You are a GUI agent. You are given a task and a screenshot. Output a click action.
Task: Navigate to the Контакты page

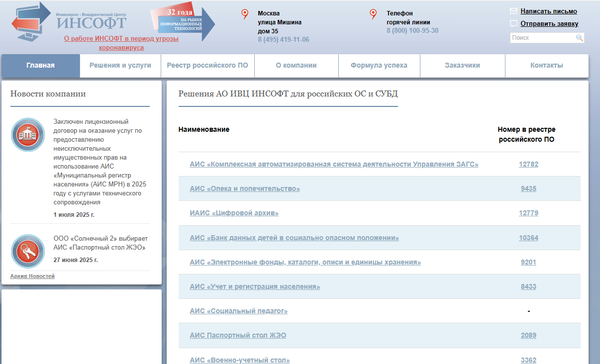[547, 66]
